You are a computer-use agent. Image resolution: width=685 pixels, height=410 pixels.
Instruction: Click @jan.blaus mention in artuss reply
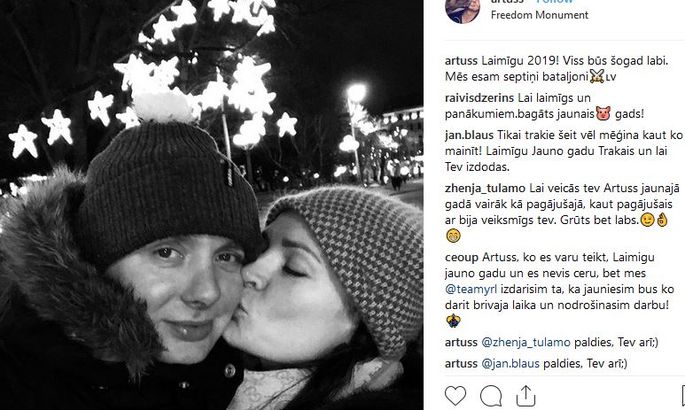pos(510,363)
